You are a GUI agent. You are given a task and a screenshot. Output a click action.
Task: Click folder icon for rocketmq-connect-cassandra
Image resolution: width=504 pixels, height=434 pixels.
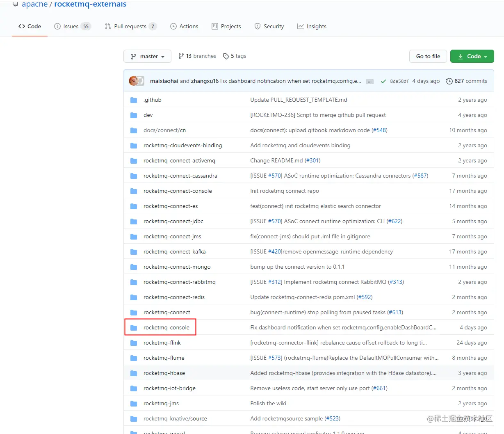pyautogui.click(x=134, y=176)
